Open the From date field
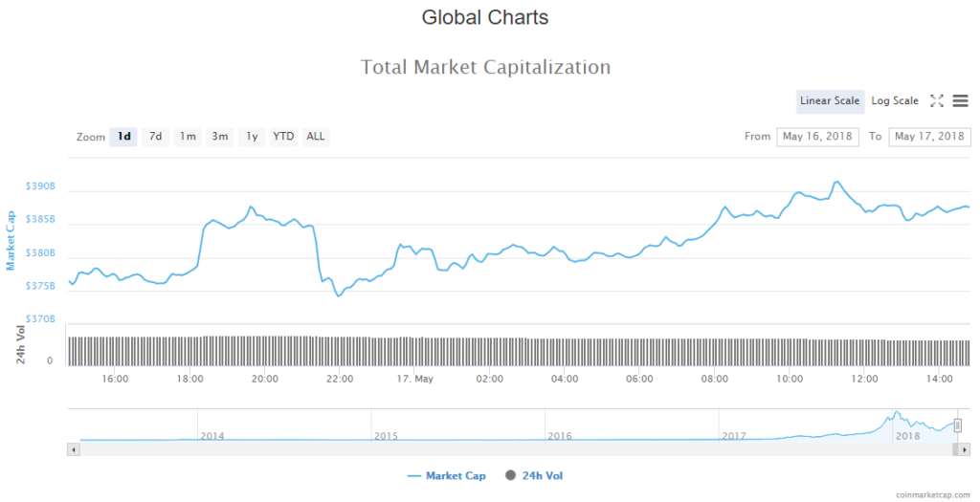 coord(817,137)
